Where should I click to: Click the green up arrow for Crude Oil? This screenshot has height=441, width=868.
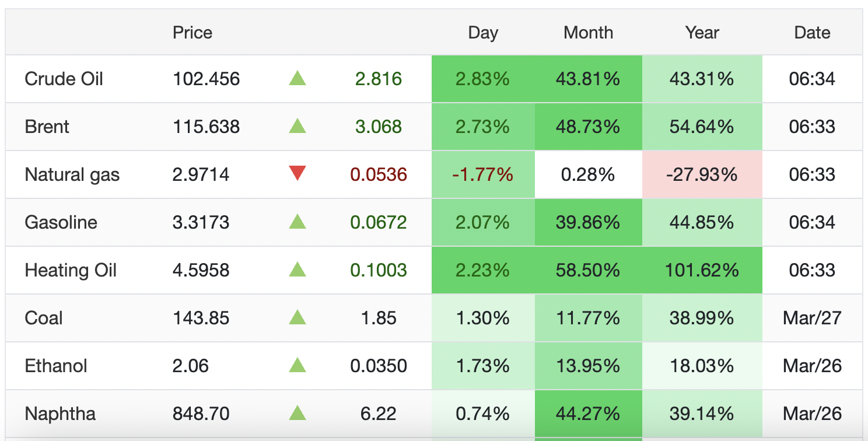point(297,78)
